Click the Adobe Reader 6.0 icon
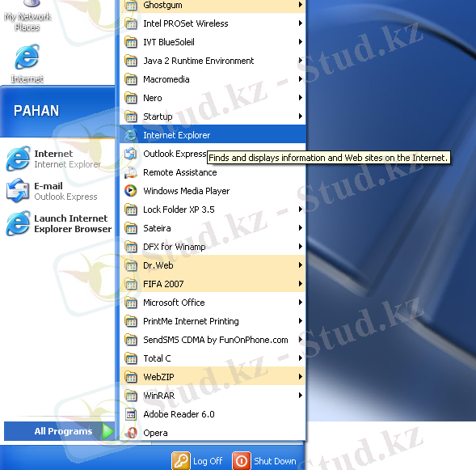The height and width of the screenshot is (470, 476). pyautogui.click(x=131, y=414)
